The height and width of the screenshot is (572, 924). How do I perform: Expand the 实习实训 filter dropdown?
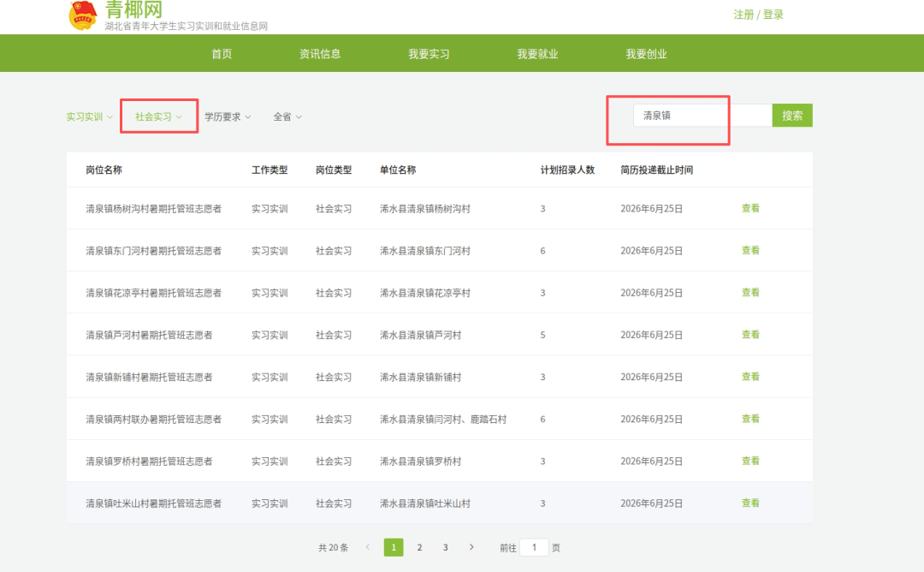click(x=89, y=116)
